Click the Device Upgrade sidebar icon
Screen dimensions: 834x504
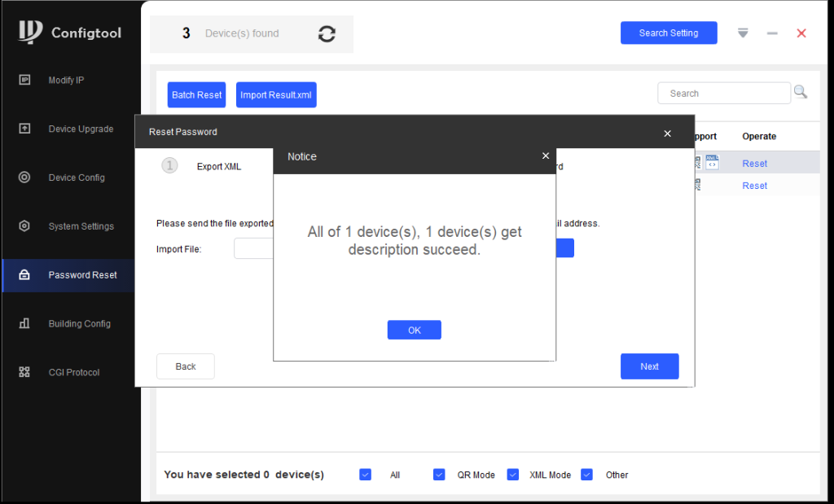point(24,129)
